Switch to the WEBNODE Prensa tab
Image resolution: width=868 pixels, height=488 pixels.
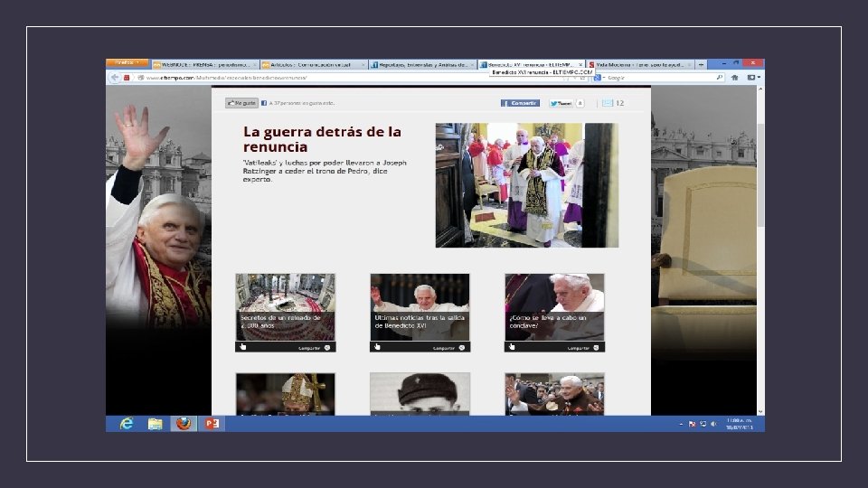[x=205, y=65]
